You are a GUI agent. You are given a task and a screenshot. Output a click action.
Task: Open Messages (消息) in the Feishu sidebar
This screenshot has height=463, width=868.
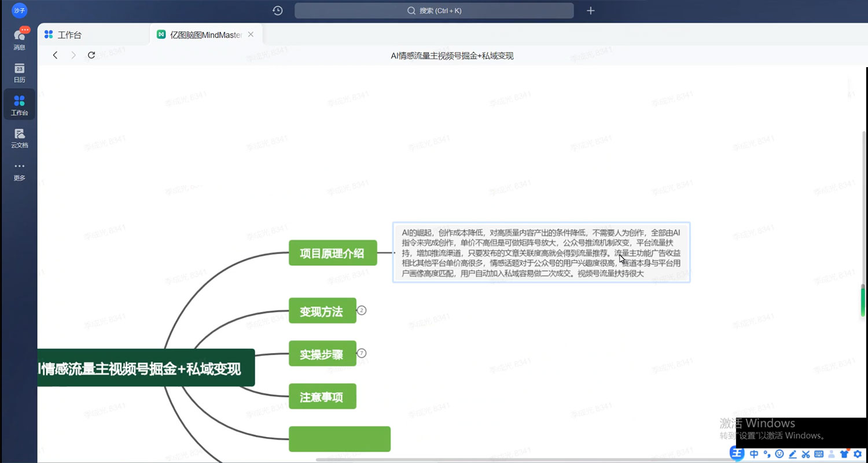click(x=19, y=38)
